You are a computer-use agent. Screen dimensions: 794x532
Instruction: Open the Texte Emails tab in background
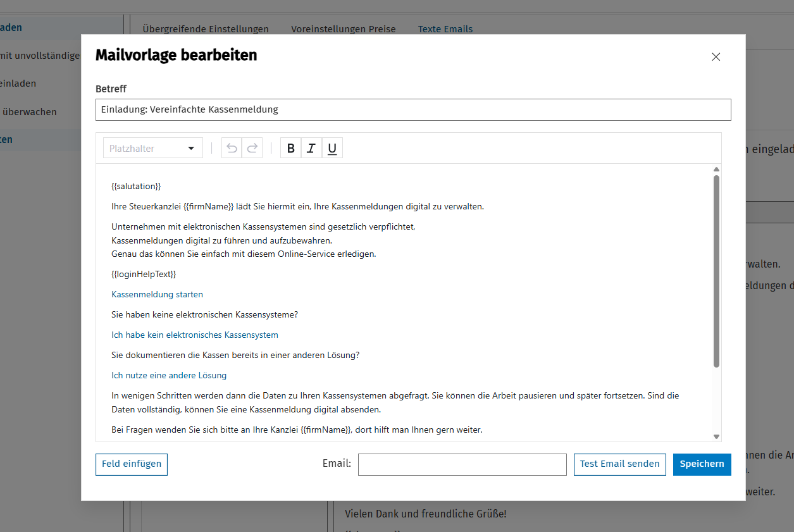[x=445, y=29]
